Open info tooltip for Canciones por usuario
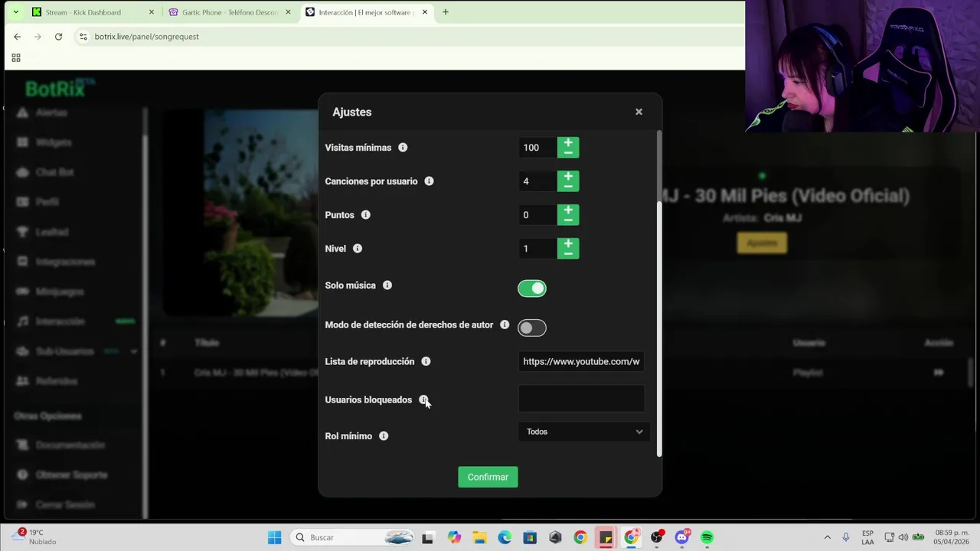 click(429, 181)
